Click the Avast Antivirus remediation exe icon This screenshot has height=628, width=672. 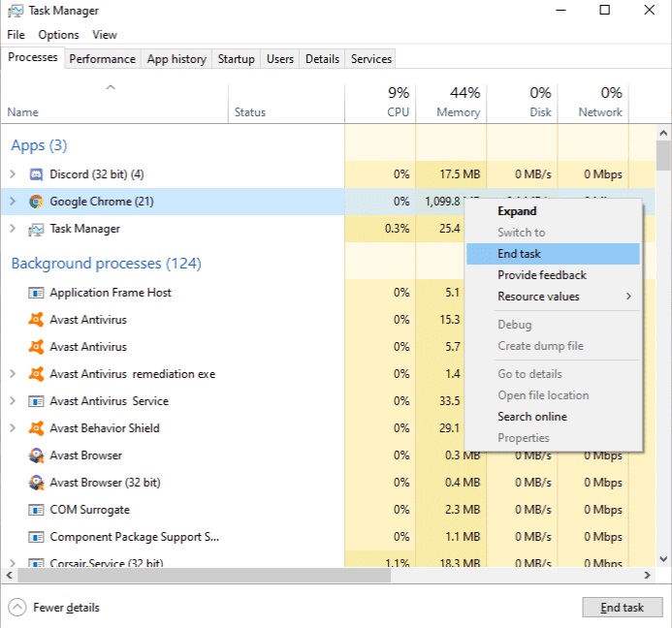point(36,374)
